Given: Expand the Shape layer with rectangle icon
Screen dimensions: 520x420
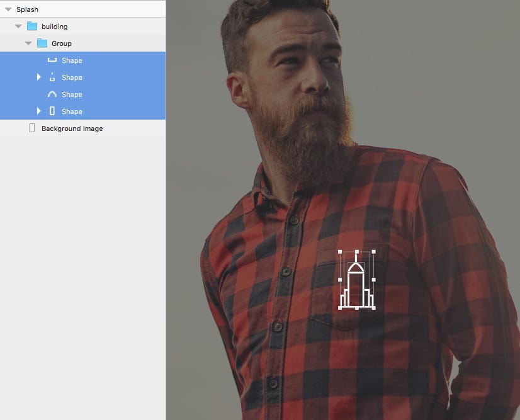Looking at the screenshot, I should click(39, 111).
